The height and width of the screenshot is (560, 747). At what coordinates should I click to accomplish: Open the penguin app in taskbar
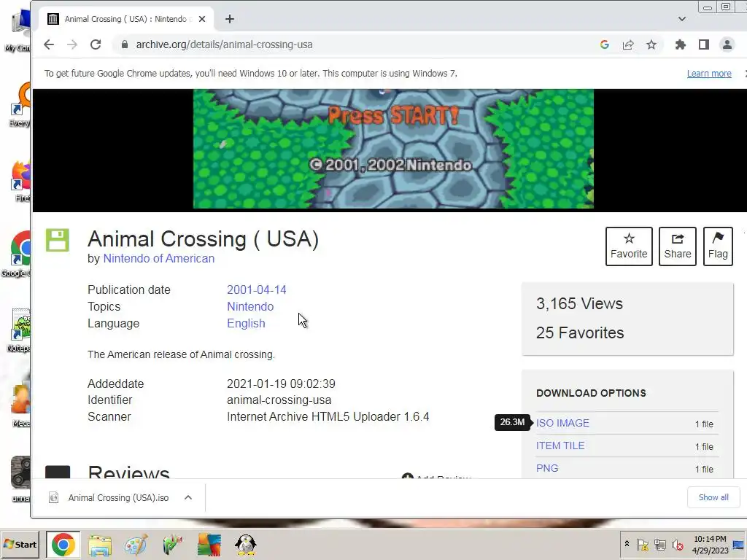(x=246, y=545)
